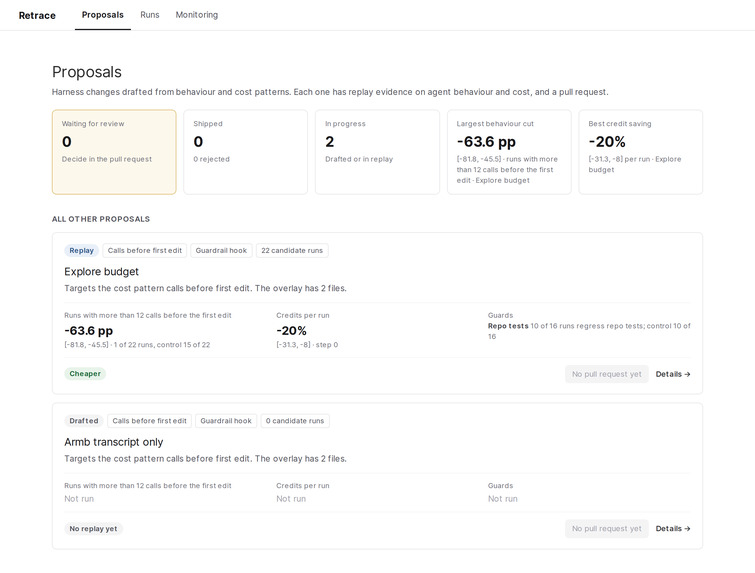Click the -63.6 pp value in Explore budget proposal
Image resolution: width=755 pixels, height=573 pixels.
click(89, 331)
